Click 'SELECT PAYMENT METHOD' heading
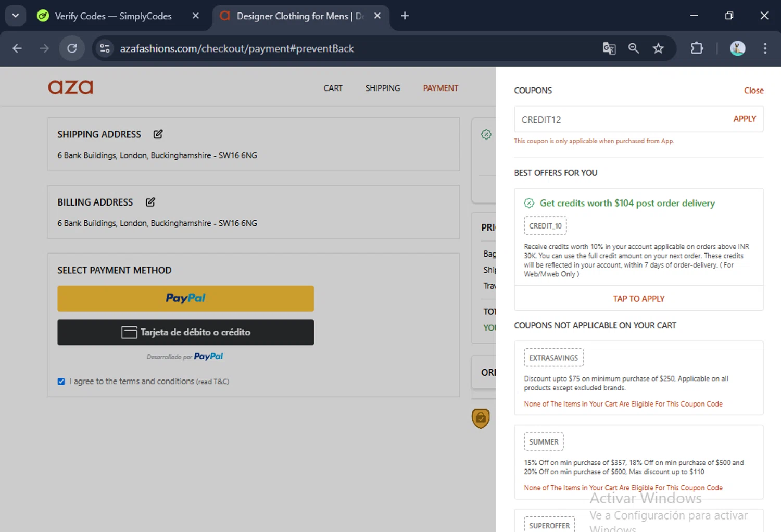This screenshot has height=532, width=781. tap(115, 270)
